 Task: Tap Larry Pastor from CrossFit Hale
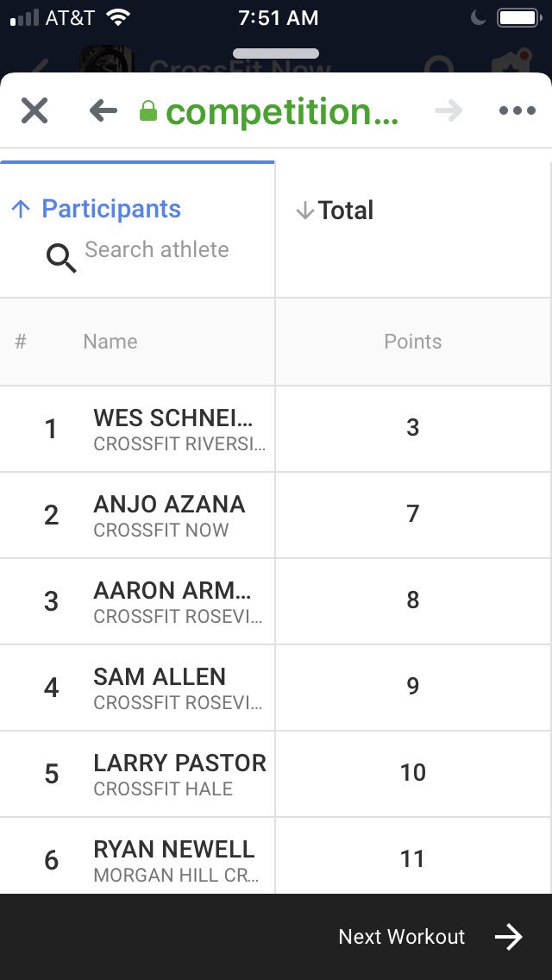(x=179, y=774)
